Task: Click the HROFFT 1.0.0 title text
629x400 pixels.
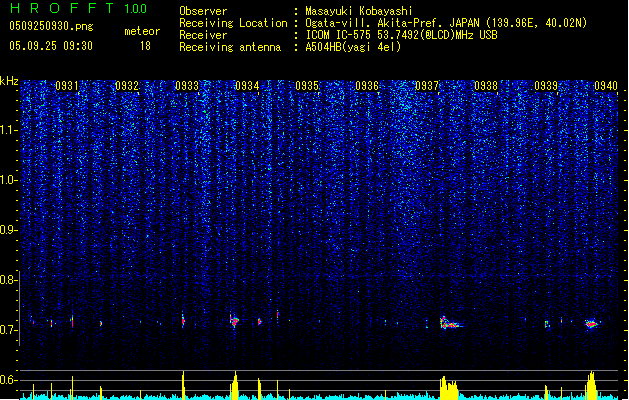Action: 78,8
